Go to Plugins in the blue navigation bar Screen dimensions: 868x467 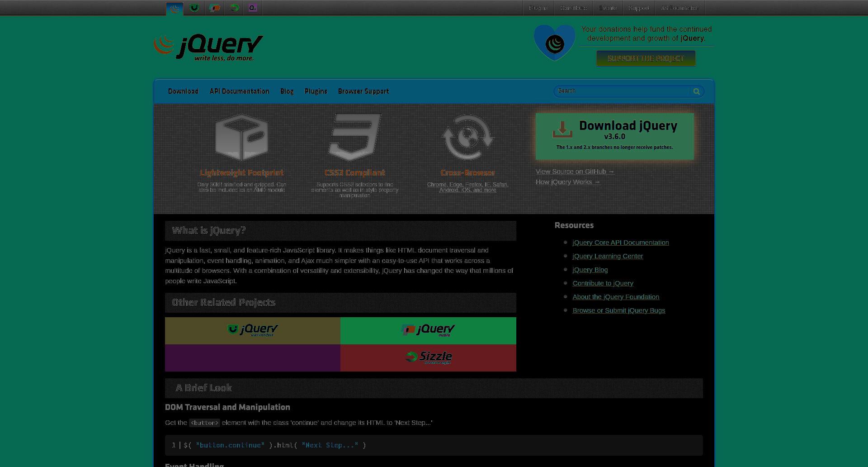tap(316, 91)
